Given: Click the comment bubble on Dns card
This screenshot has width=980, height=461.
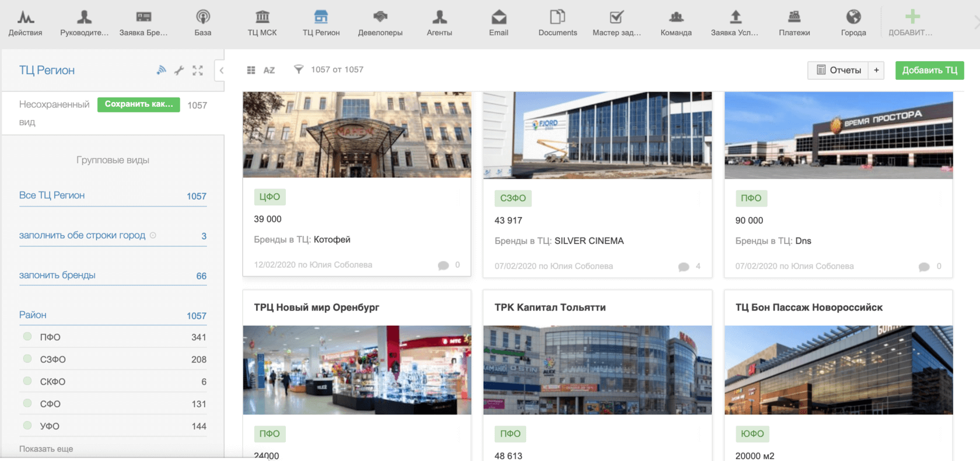Looking at the screenshot, I should tap(924, 267).
